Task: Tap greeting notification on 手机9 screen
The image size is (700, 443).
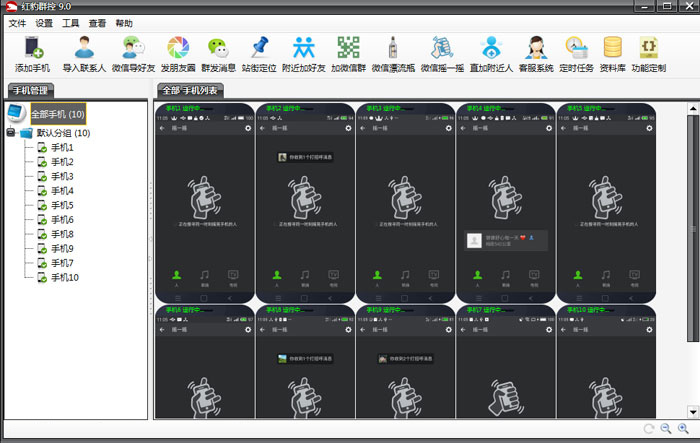Action: (x=405, y=359)
